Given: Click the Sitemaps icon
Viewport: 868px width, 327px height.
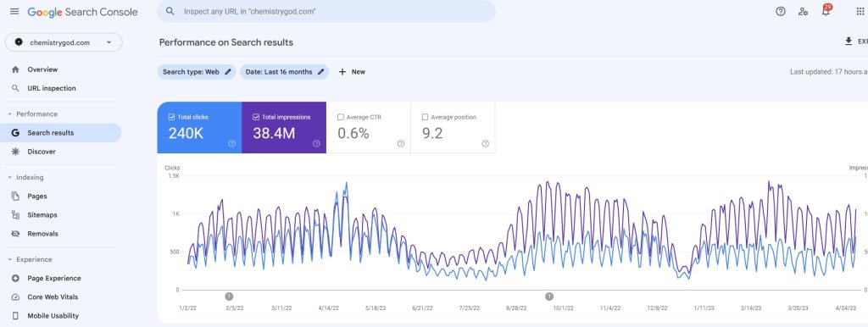Looking at the screenshot, I should click(15, 215).
